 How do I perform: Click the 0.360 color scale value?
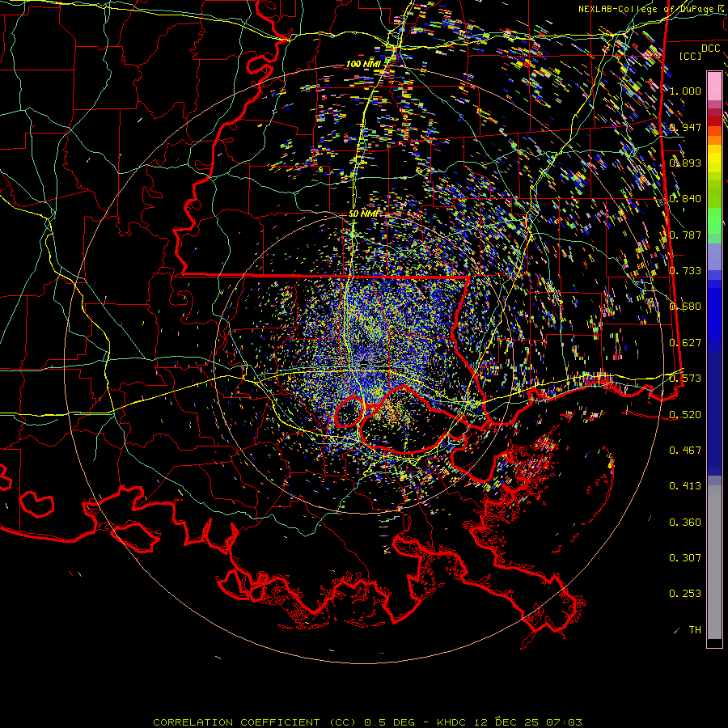coord(685,523)
